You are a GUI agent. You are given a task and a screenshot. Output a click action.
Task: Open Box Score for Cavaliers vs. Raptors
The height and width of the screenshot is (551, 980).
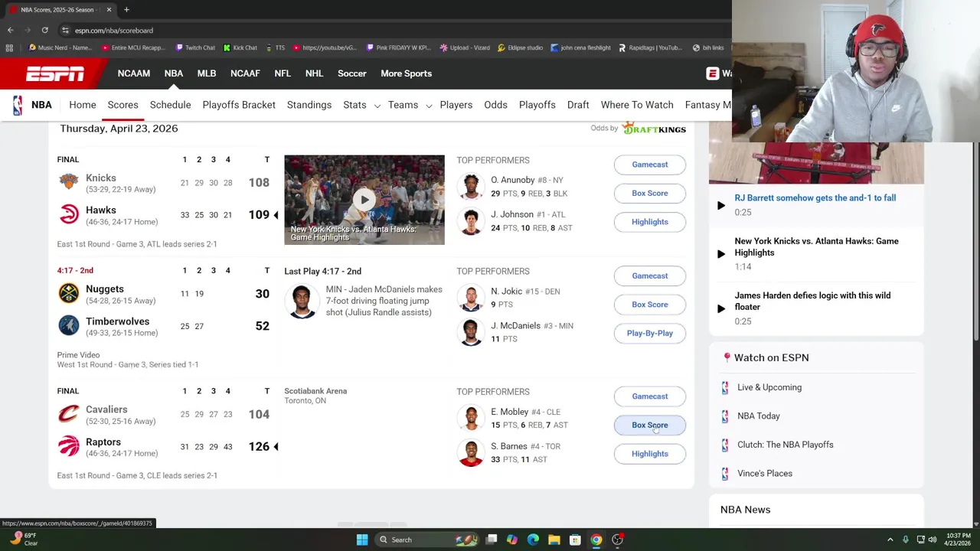pyautogui.click(x=650, y=425)
